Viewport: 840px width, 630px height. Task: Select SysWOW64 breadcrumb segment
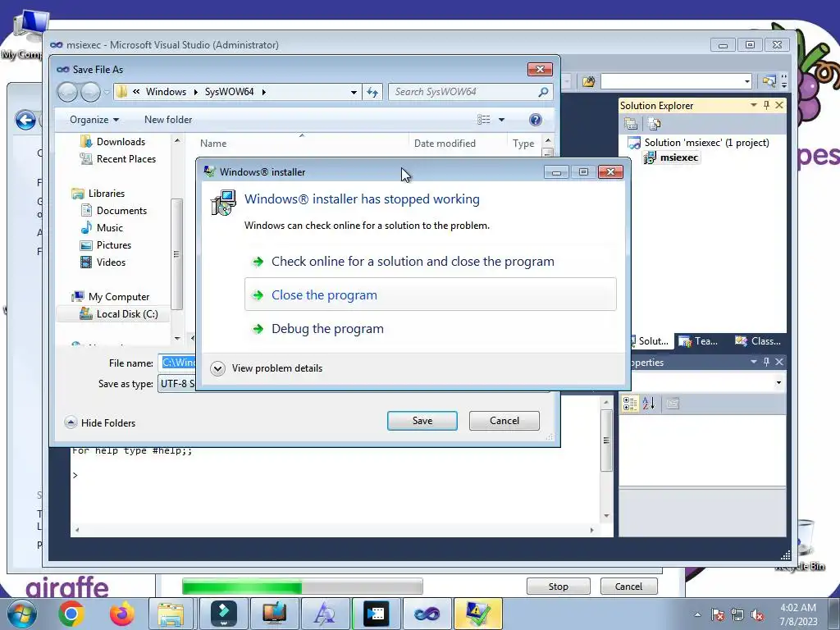(x=230, y=92)
